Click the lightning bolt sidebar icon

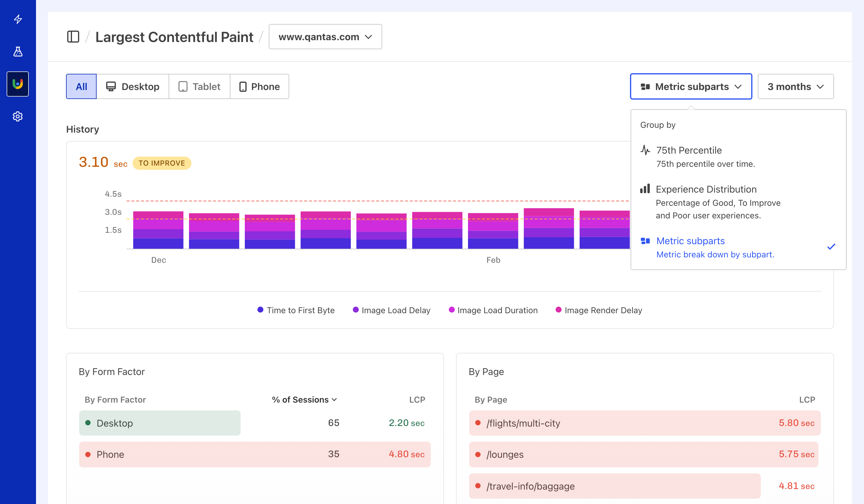point(18,19)
